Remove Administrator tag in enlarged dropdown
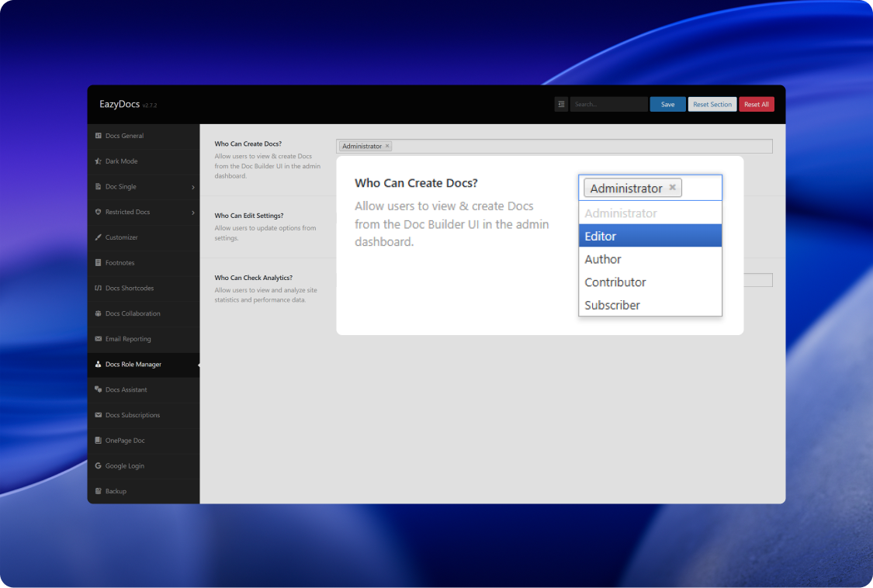 pyautogui.click(x=673, y=188)
